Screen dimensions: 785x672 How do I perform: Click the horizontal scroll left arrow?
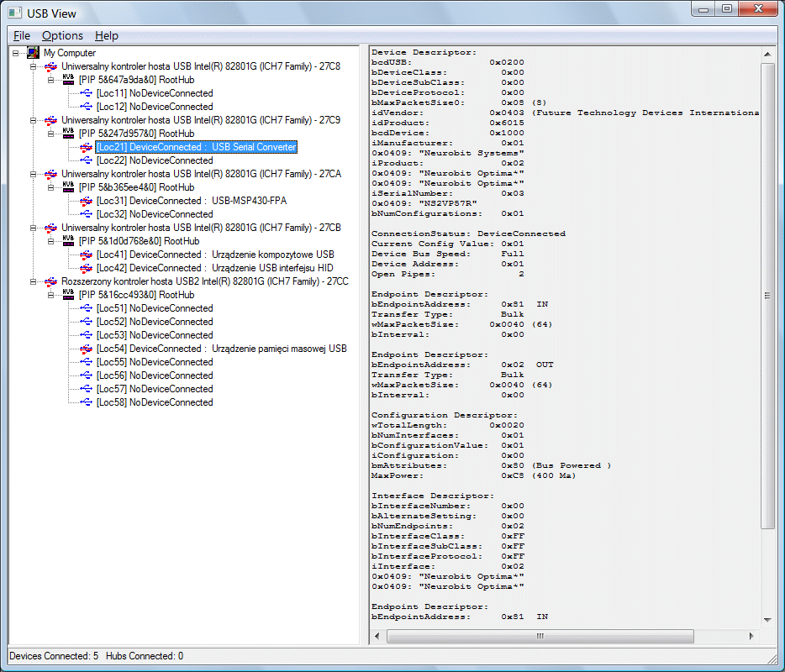(x=377, y=636)
